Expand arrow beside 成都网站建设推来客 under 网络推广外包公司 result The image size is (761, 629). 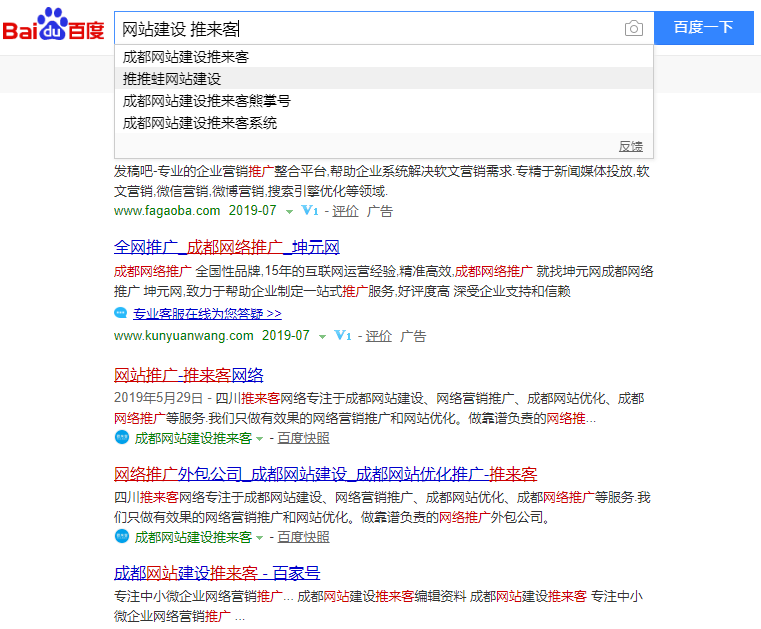click(x=259, y=538)
